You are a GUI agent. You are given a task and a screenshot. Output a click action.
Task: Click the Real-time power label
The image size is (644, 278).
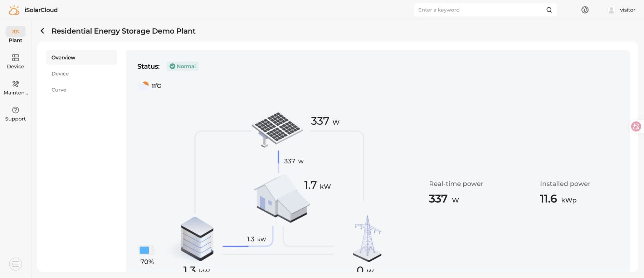pos(456,184)
